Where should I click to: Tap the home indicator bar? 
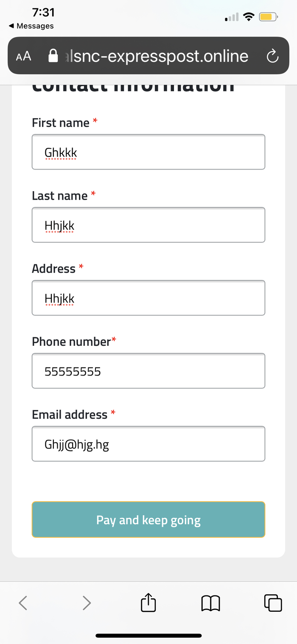tap(148, 636)
